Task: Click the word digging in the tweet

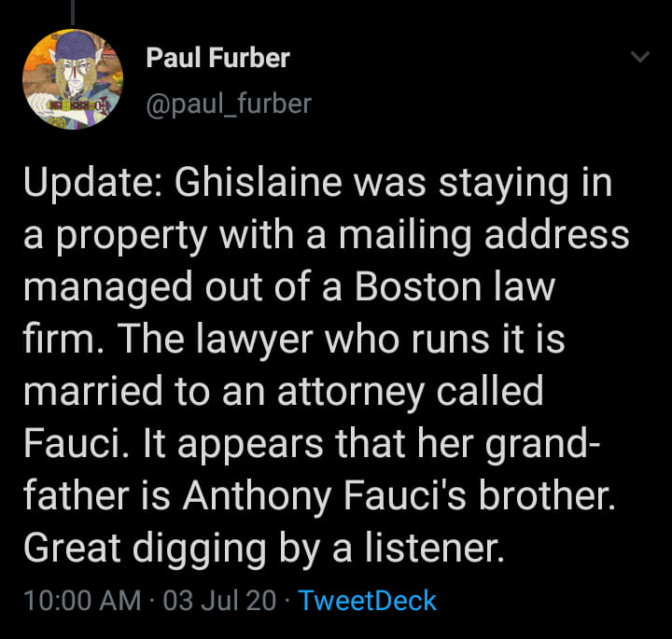Action: [200, 550]
